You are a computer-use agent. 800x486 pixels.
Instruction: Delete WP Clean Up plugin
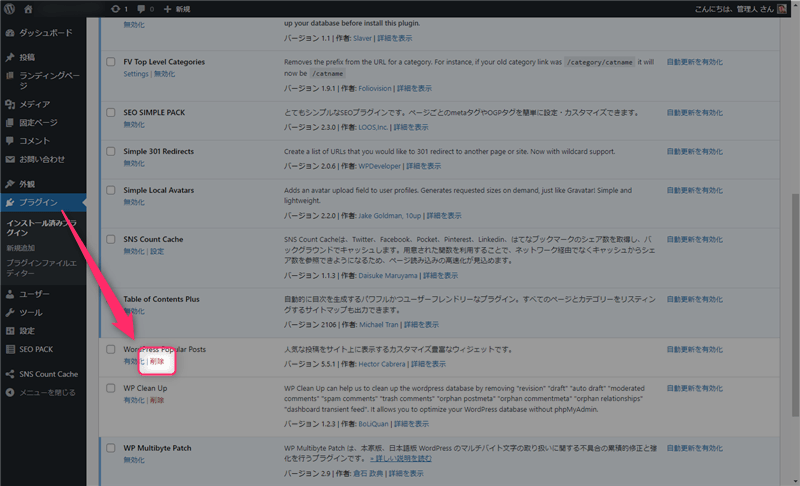tap(157, 400)
